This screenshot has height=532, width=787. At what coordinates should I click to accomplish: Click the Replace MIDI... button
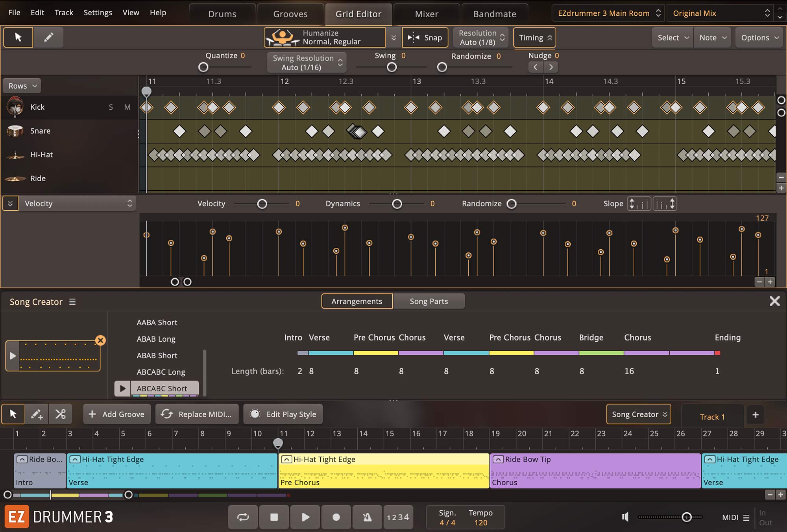(x=197, y=414)
